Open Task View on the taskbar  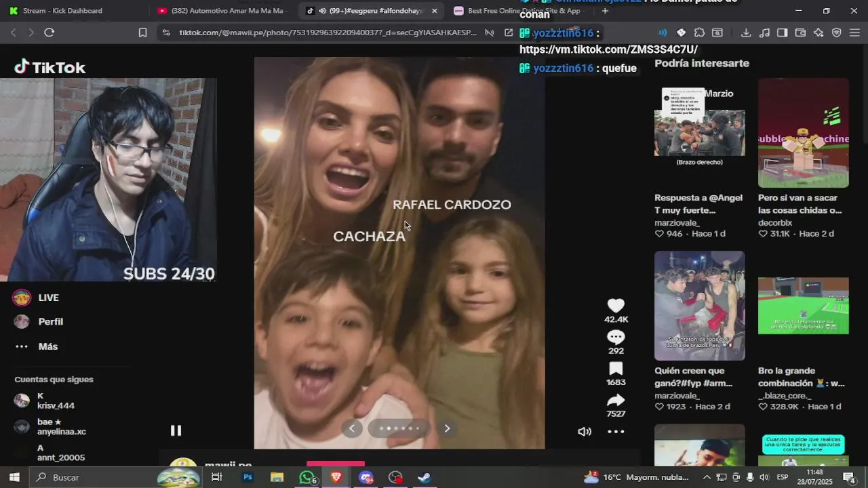tap(217, 477)
